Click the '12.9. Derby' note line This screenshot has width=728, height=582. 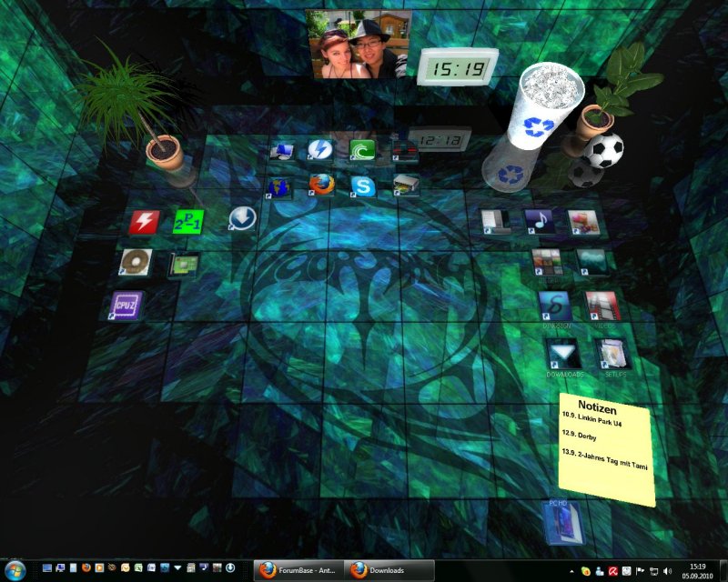point(579,435)
